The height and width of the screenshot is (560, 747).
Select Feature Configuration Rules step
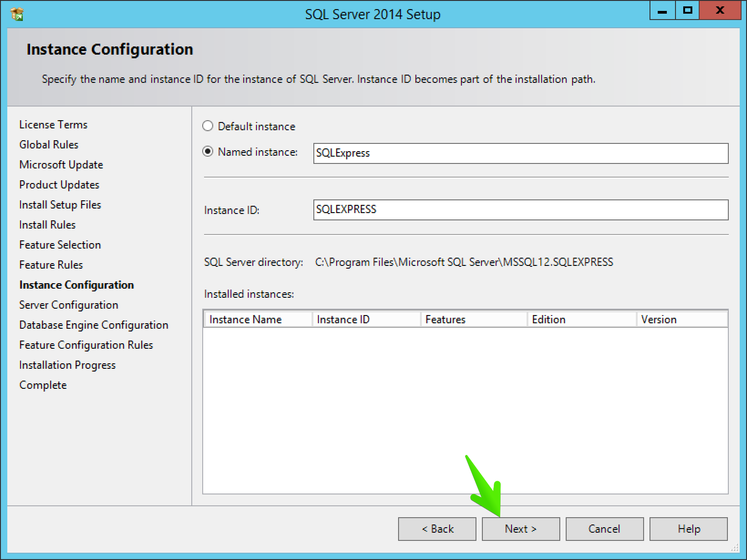click(86, 345)
